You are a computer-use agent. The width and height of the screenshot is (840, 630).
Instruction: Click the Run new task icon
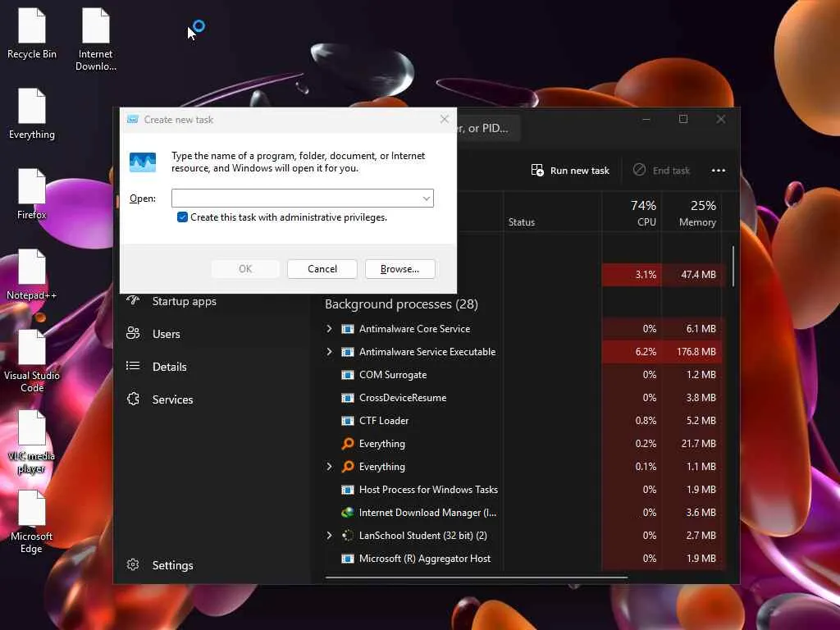pos(536,171)
